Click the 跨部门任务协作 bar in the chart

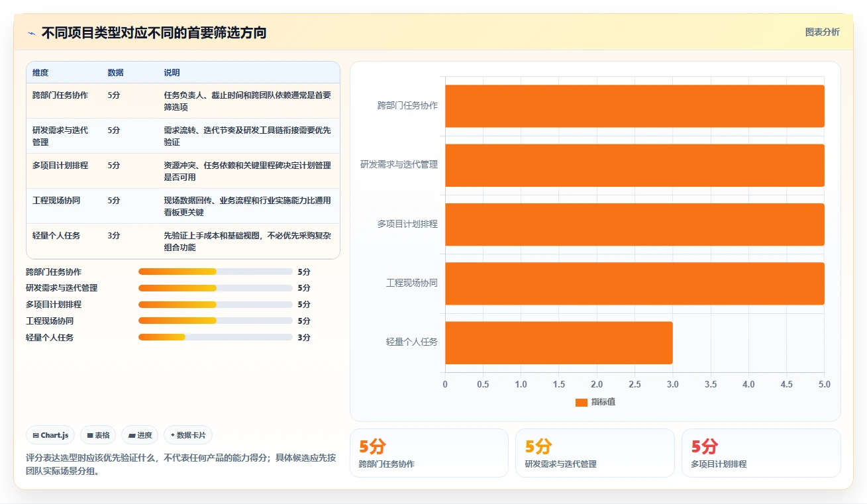pyautogui.click(x=635, y=106)
